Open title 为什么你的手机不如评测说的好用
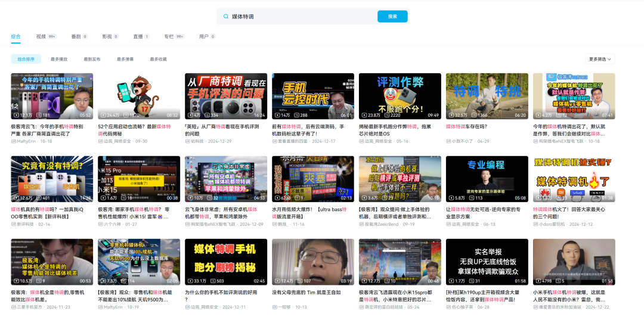644x317 pixels. [x=221, y=296]
